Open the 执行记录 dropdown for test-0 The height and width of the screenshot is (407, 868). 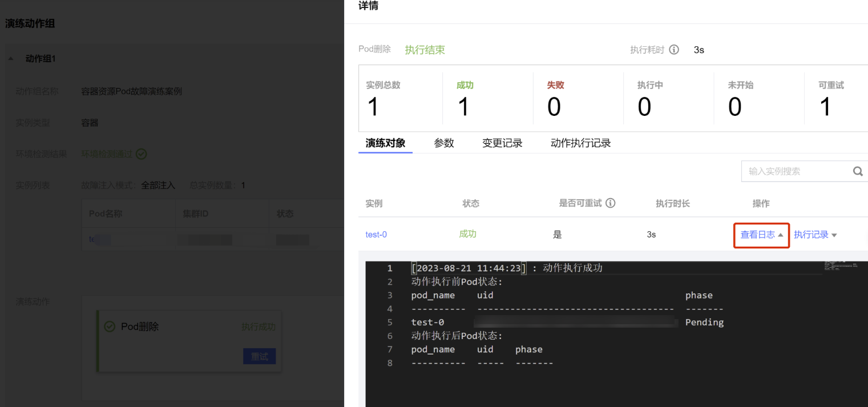coord(815,235)
